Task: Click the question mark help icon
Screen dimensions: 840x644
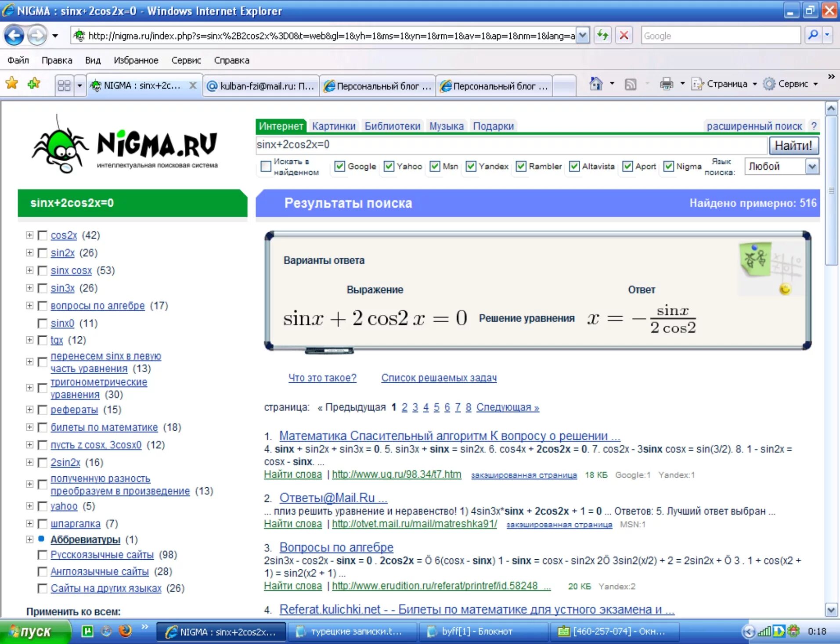Action: [x=814, y=126]
